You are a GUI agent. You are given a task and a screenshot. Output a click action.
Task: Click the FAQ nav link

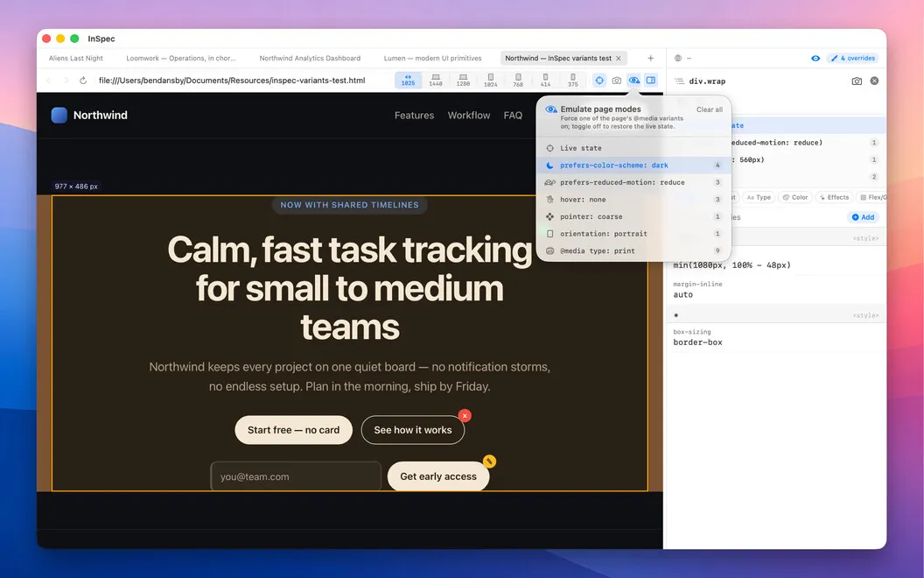click(x=513, y=116)
